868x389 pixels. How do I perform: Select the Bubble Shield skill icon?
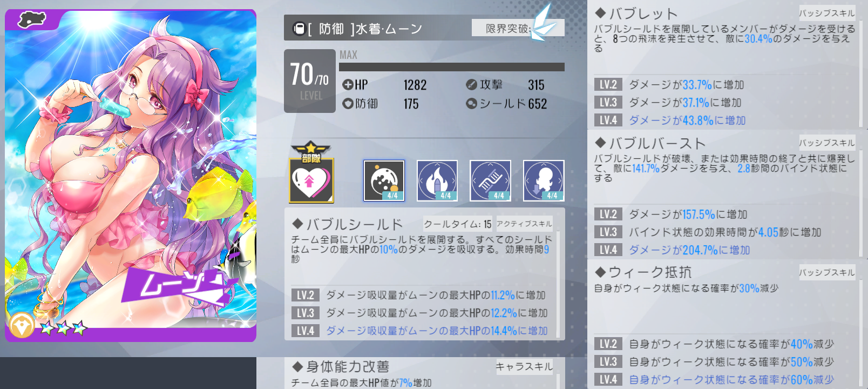point(384,180)
